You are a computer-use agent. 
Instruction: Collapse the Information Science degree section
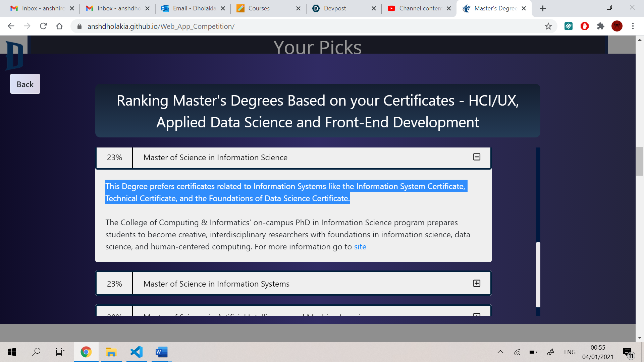tap(477, 157)
